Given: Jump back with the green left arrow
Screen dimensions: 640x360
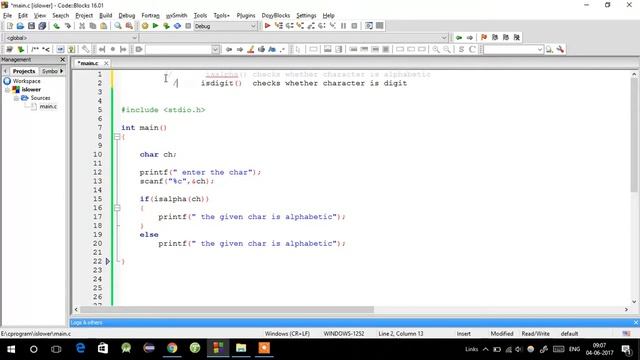Looking at the screenshot, I should [459, 37].
